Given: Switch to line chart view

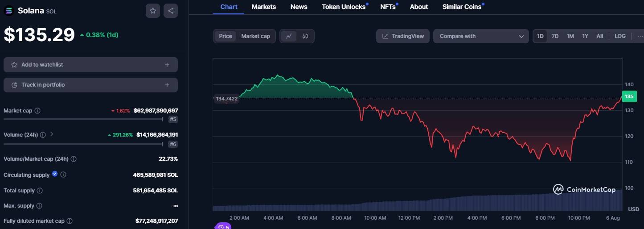Looking at the screenshot, I should pos(289,36).
